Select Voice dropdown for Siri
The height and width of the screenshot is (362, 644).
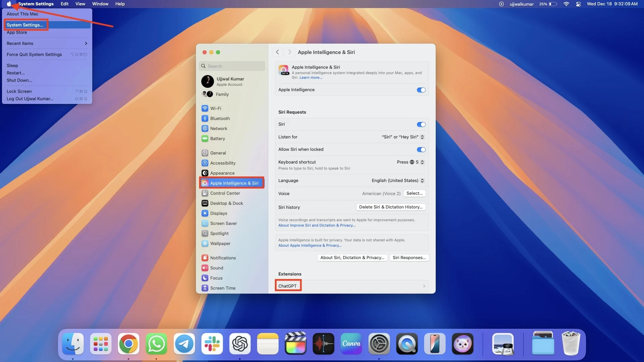tap(414, 193)
